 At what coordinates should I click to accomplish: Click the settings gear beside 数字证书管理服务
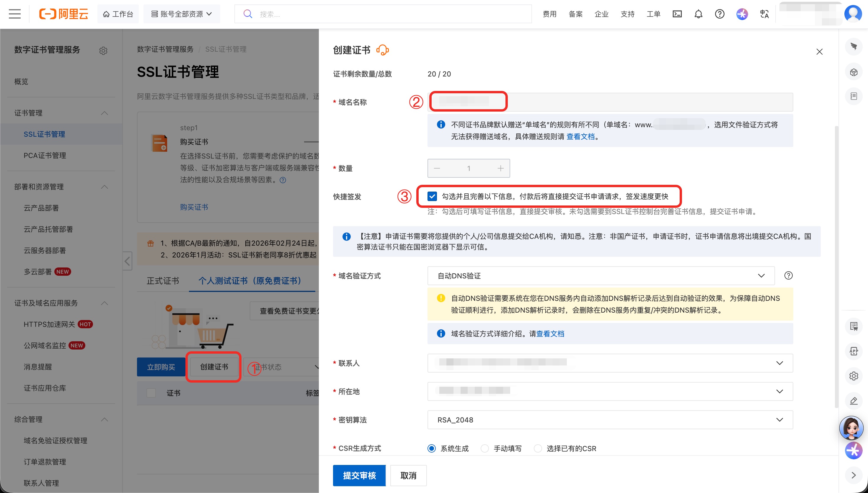(103, 51)
